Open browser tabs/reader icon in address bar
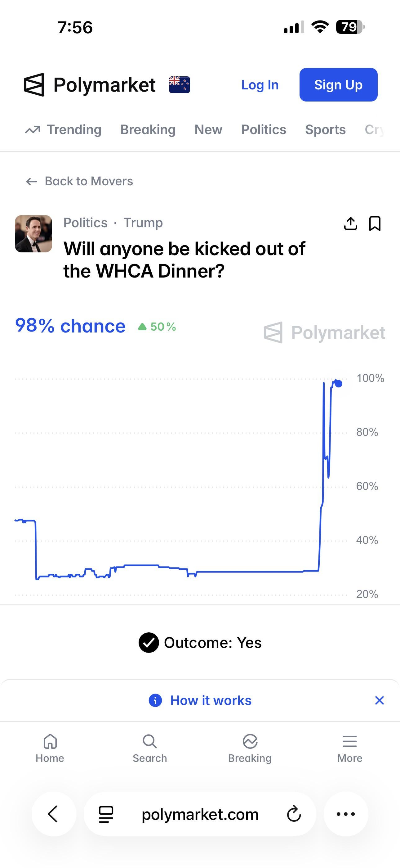400x868 pixels. [x=106, y=814]
